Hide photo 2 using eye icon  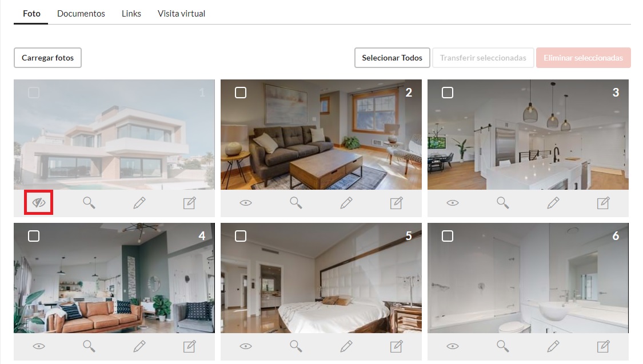coord(246,202)
